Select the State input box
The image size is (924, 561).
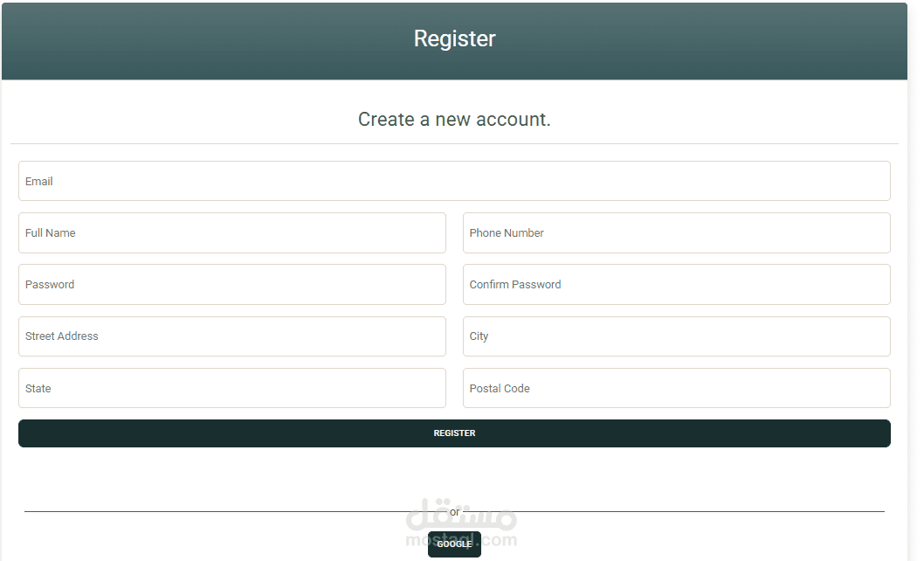[x=232, y=388]
